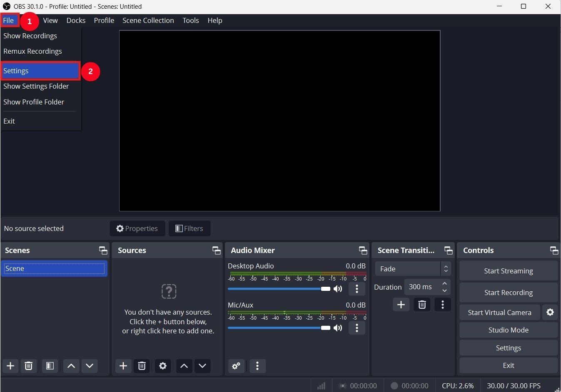Click the network signal bars status icon
561x392 pixels.
pyautogui.click(x=321, y=386)
